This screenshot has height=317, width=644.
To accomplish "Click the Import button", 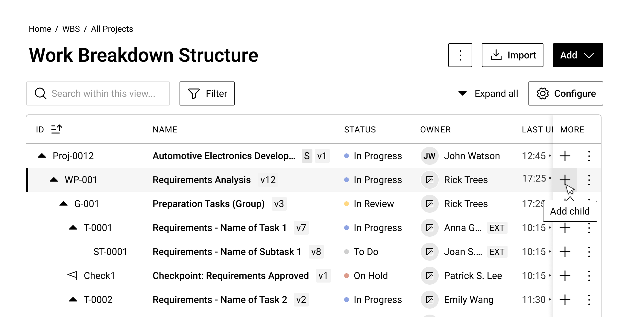I will click(512, 55).
